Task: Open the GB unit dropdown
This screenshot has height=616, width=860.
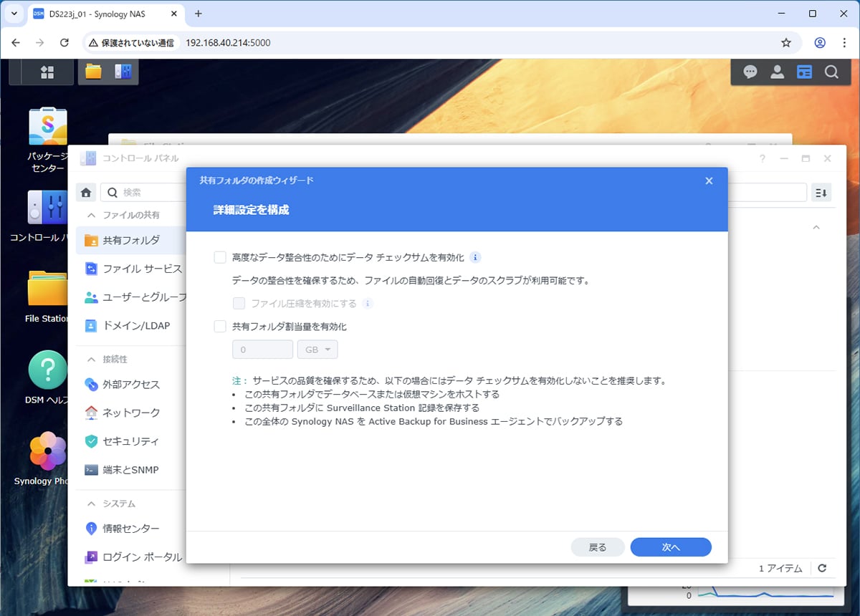Action: coord(317,350)
